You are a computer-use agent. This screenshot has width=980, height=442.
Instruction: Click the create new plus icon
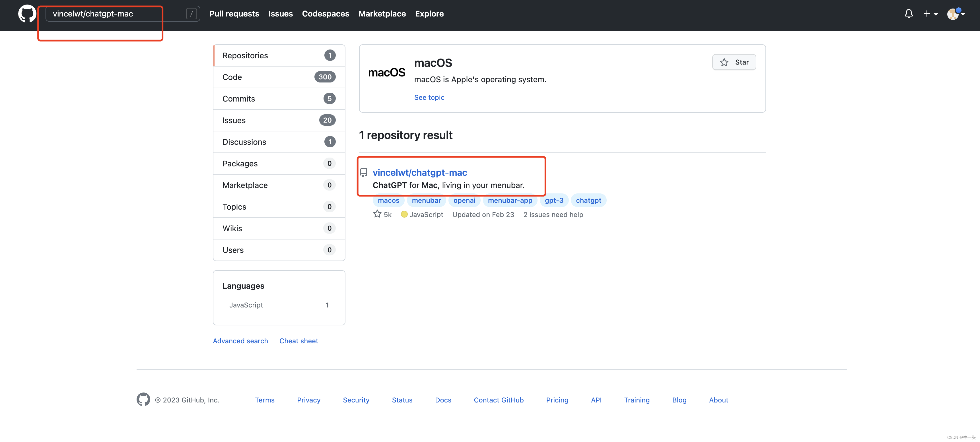[928, 13]
